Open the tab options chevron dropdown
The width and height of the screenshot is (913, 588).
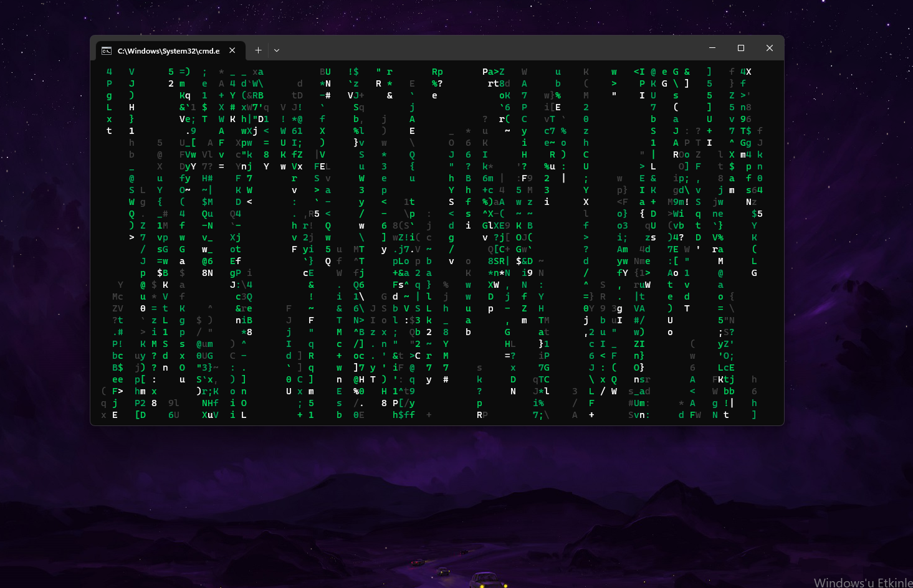click(276, 50)
